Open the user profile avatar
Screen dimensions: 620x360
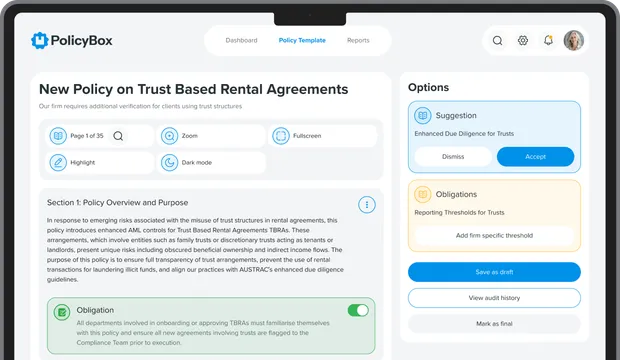[x=573, y=40]
